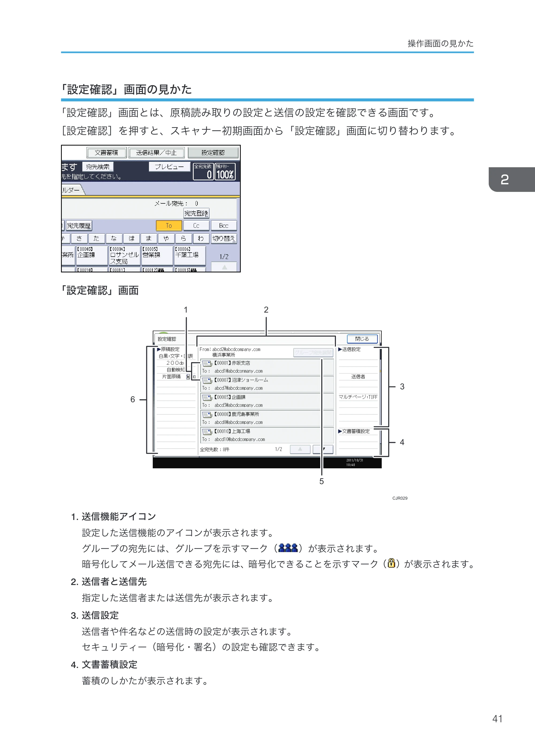Click the さ kana index tab
The height and width of the screenshot is (756, 535).
79,238
